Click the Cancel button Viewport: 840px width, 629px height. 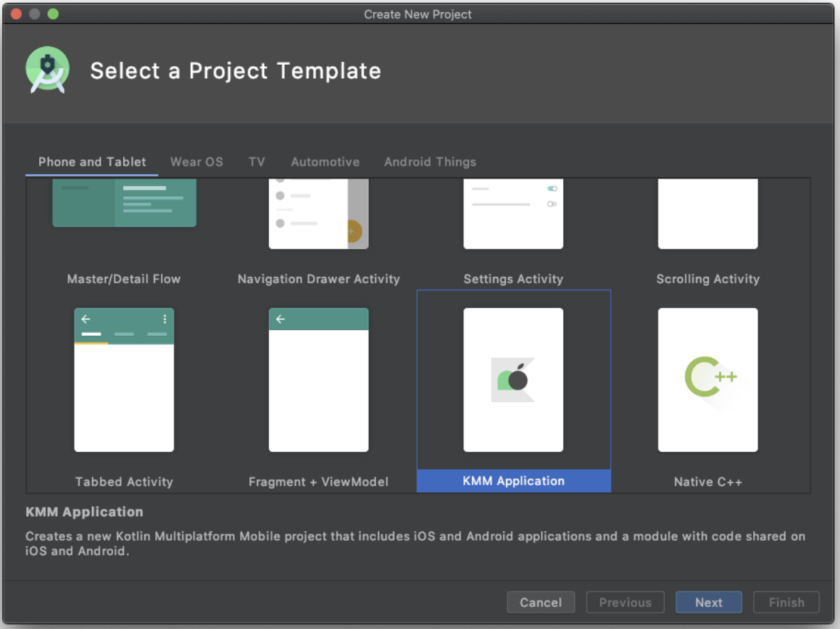point(541,602)
